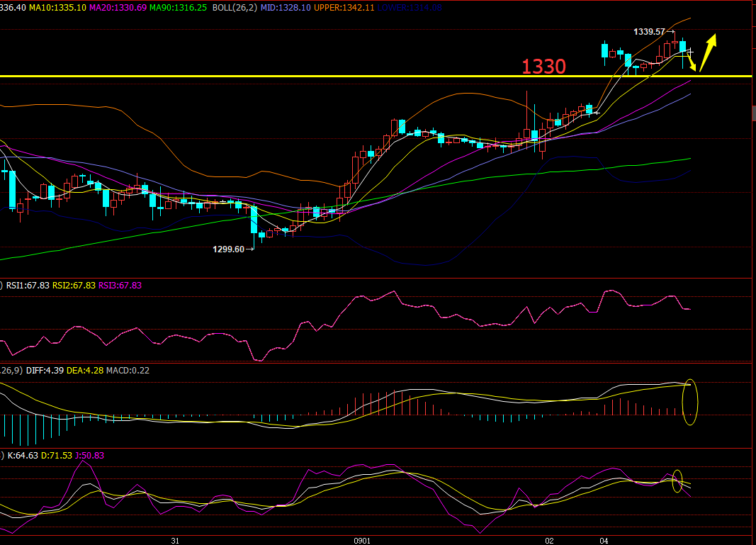Click the gray scroll thumb on the price axis
The image size is (756, 545).
coord(754,113)
